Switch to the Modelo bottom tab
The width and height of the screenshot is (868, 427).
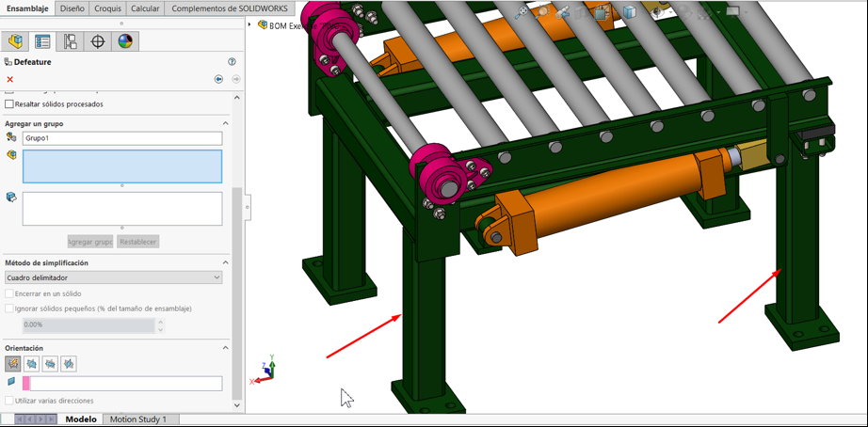[81, 419]
